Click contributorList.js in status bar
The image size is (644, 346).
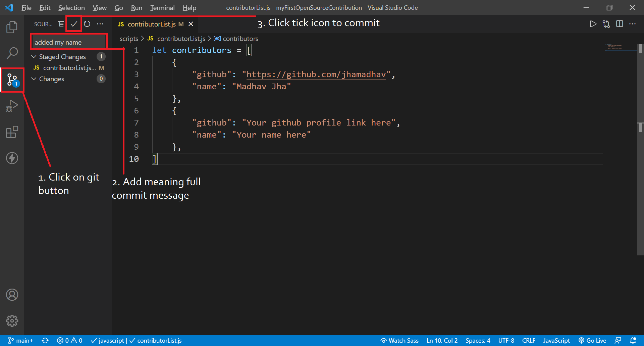coord(156,341)
